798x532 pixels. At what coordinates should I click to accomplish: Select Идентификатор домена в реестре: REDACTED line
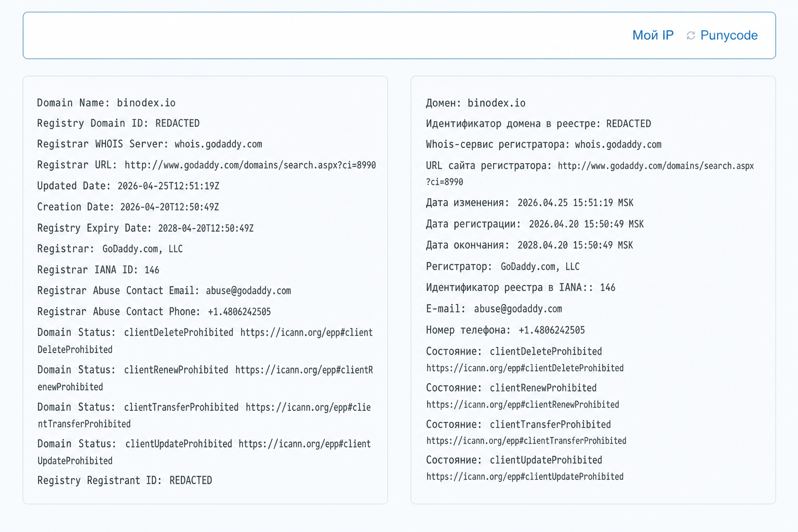coord(539,124)
